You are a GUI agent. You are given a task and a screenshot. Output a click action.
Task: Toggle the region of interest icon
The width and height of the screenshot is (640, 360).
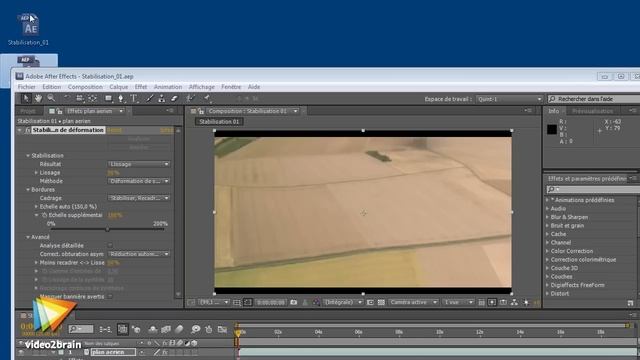(370, 302)
